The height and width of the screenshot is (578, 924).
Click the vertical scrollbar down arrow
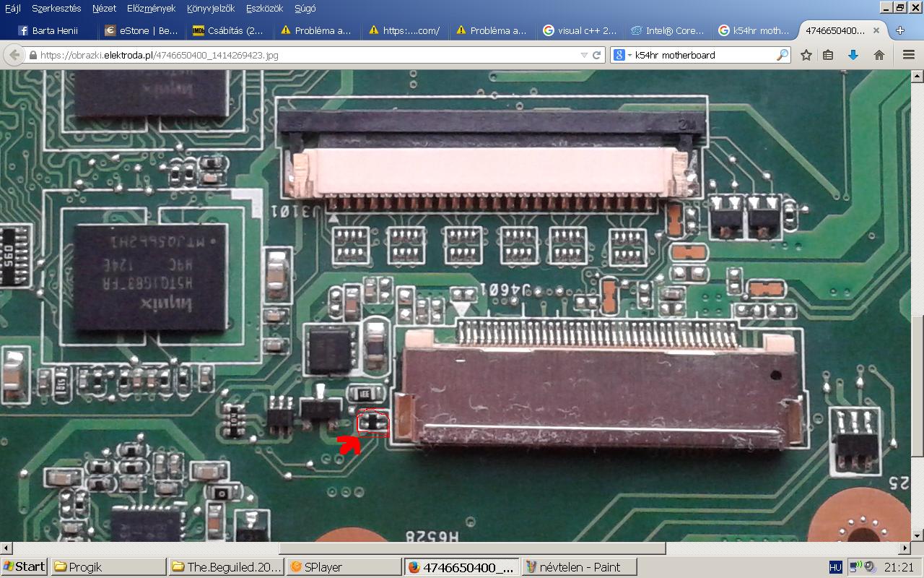tap(918, 535)
